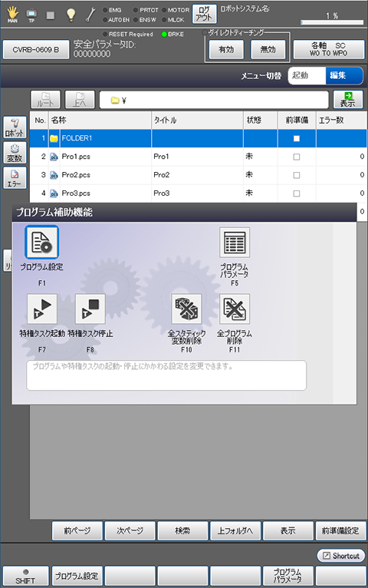Toggle 前準備 checkbox for Pro1.pcs
Viewport: 368px width, 588px height.
tap(297, 157)
